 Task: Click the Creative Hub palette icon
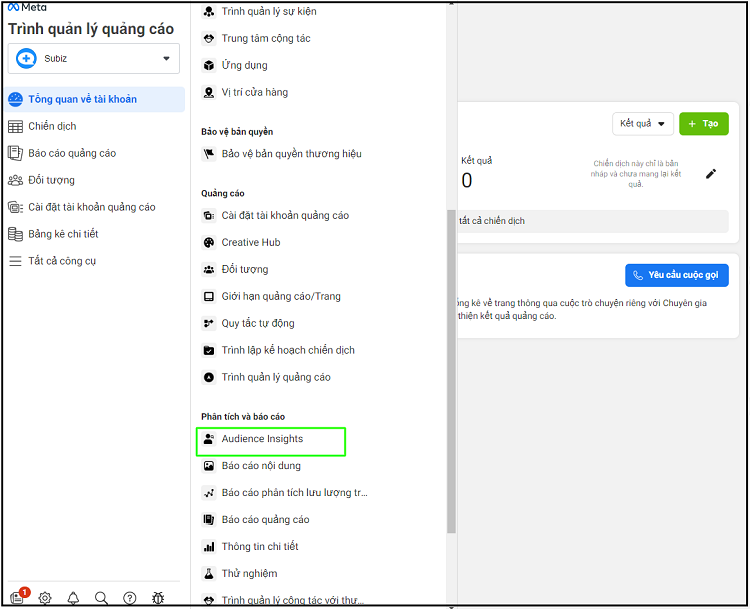coord(209,242)
